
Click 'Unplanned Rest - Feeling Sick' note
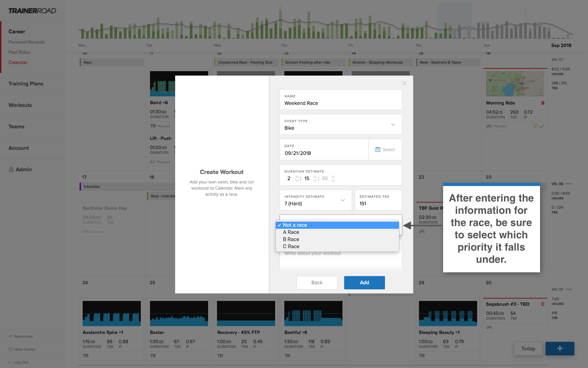pyautogui.click(x=246, y=62)
